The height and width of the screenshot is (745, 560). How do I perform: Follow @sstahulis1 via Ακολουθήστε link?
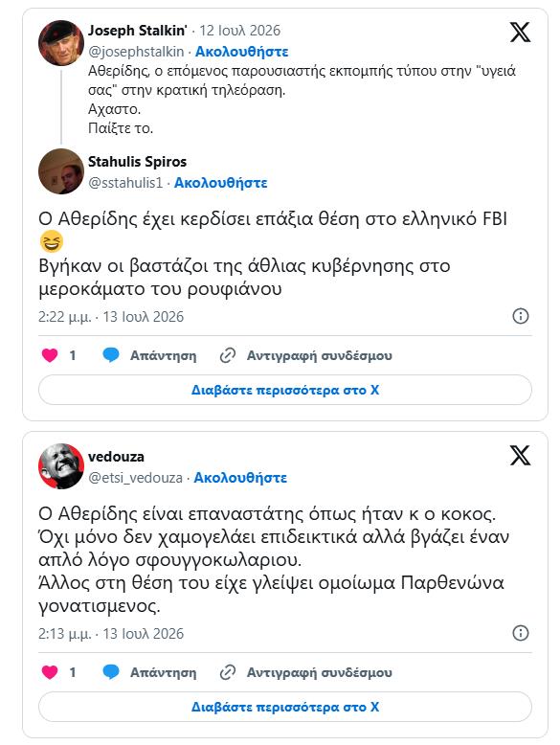point(220,183)
